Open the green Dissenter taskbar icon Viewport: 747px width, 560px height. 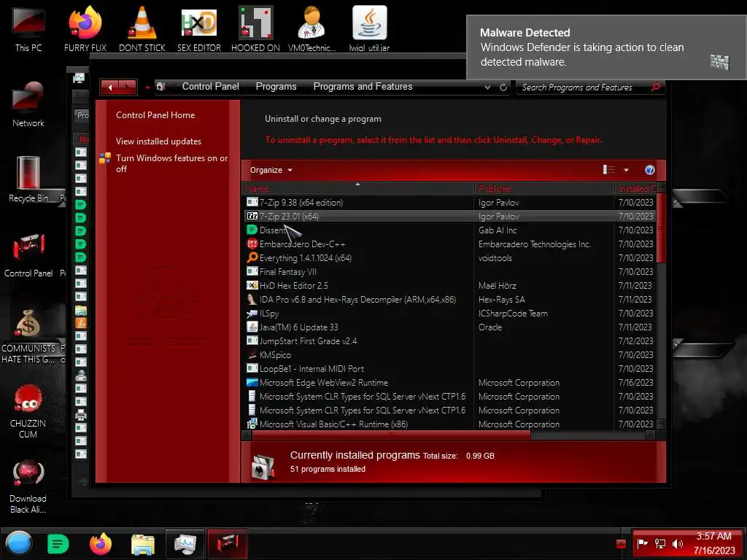click(x=58, y=543)
